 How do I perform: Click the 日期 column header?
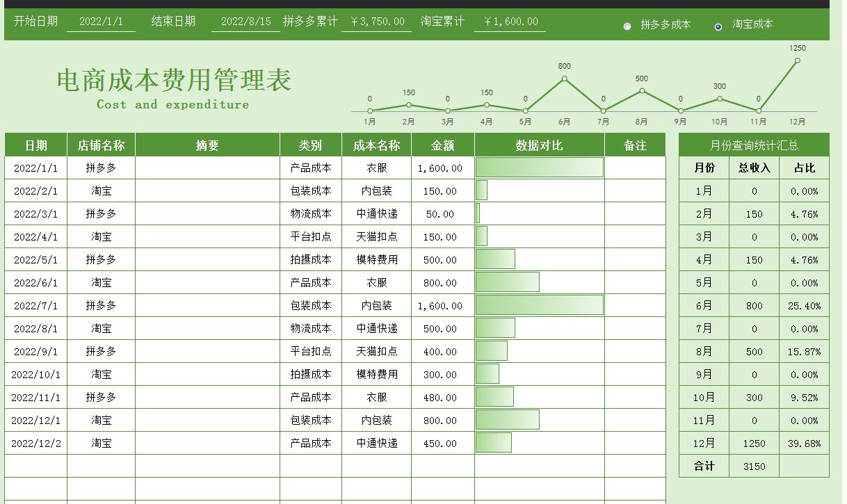tap(35, 145)
